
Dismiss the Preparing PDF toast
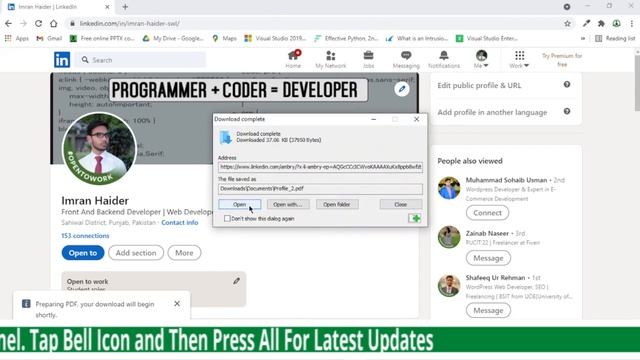[177, 304]
